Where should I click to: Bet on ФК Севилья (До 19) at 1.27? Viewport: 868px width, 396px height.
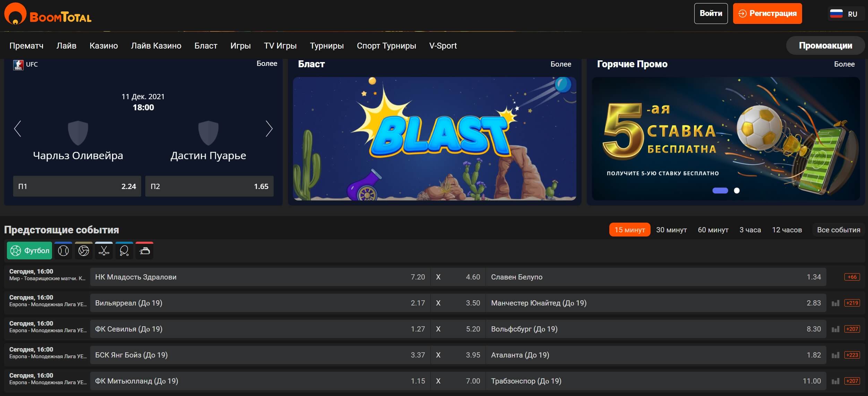[260, 329]
